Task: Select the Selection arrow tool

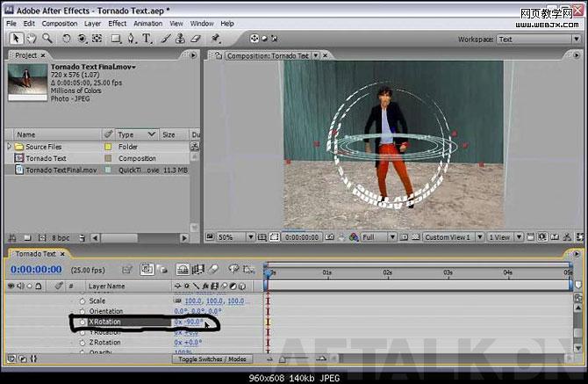Action: coord(16,39)
